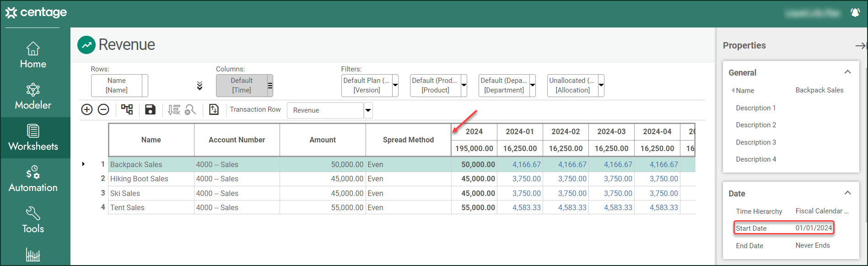
Task: Click the 2024 year column header
Action: coord(474,132)
